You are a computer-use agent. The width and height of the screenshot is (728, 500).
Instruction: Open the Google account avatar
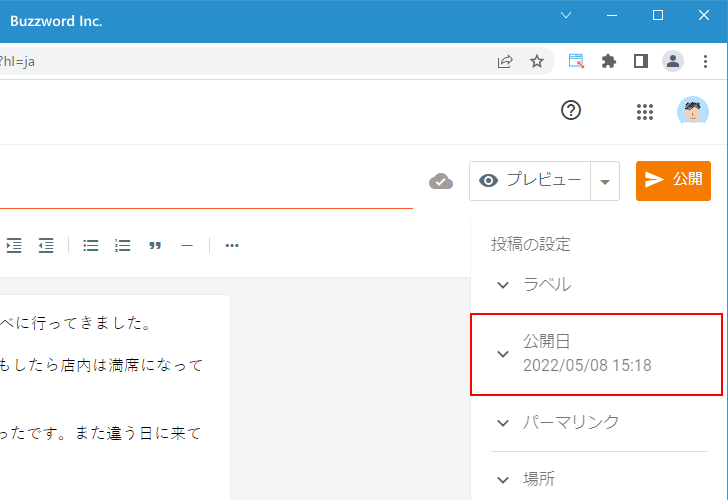tap(693, 111)
